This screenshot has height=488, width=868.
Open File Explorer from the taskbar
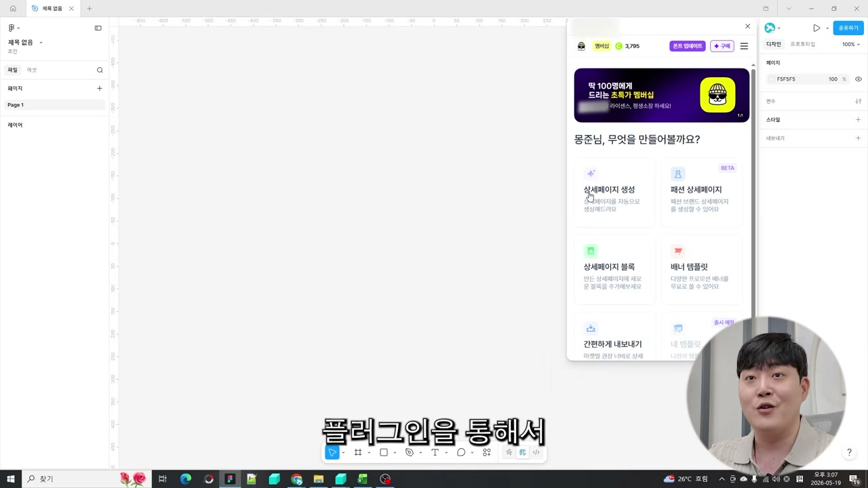click(318, 479)
